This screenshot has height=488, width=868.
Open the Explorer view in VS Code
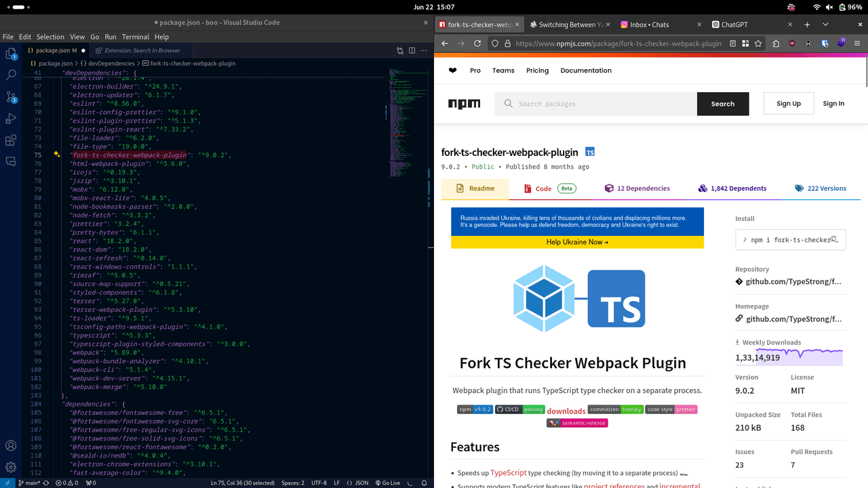click(x=11, y=53)
